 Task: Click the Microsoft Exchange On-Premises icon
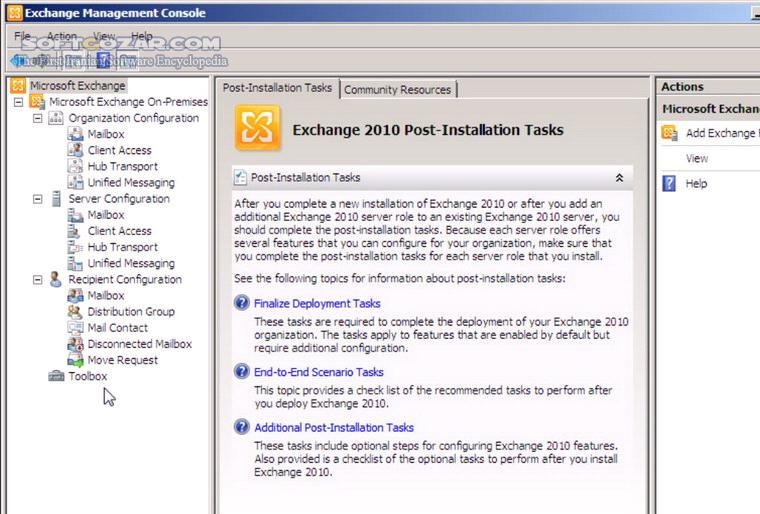pyautogui.click(x=37, y=102)
